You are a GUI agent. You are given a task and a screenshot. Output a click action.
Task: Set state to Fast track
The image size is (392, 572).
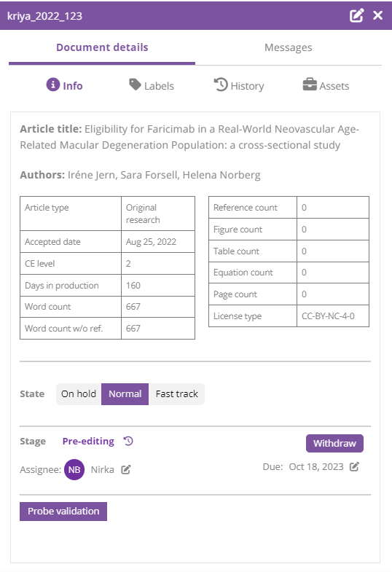pyautogui.click(x=177, y=394)
